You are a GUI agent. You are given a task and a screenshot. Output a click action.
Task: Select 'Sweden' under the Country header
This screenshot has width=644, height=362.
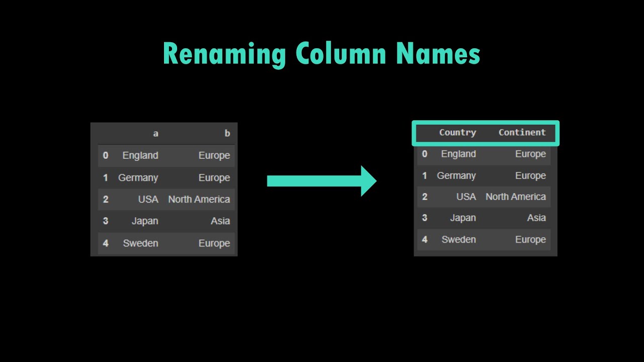[459, 239]
